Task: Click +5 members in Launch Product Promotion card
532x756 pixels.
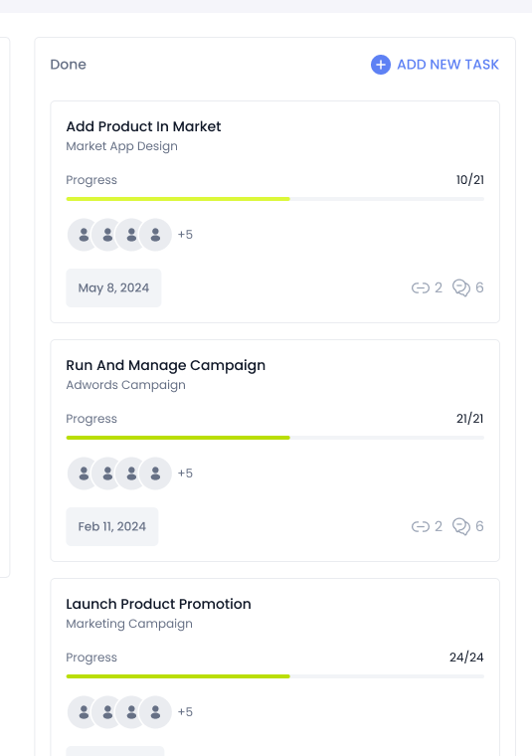Action: (185, 711)
